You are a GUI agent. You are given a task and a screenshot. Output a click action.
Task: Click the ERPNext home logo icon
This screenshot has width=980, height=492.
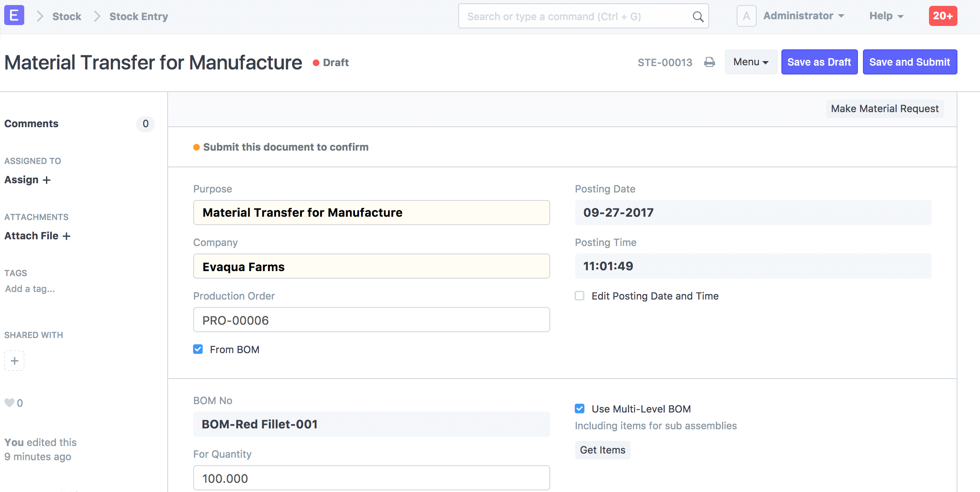(x=13, y=15)
